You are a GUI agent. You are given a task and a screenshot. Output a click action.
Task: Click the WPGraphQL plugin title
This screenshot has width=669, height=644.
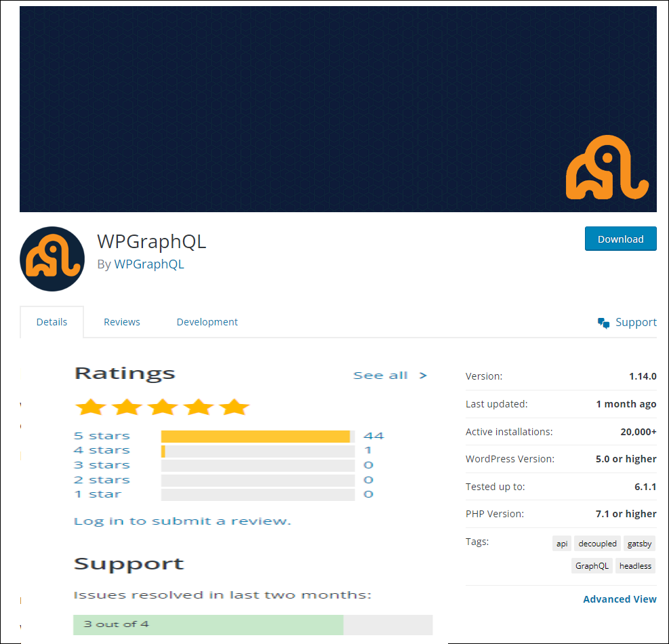151,241
